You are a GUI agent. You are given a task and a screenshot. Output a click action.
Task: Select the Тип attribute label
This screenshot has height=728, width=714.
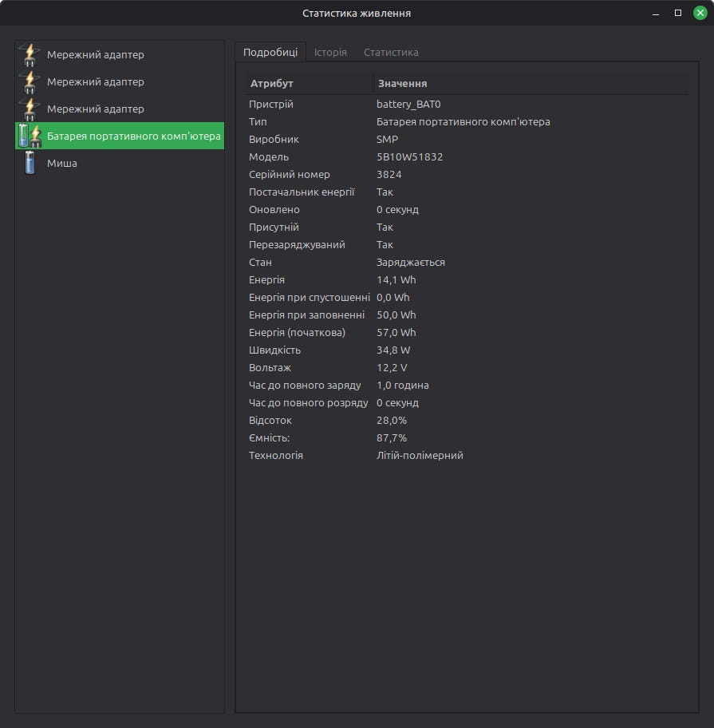coord(258,121)
